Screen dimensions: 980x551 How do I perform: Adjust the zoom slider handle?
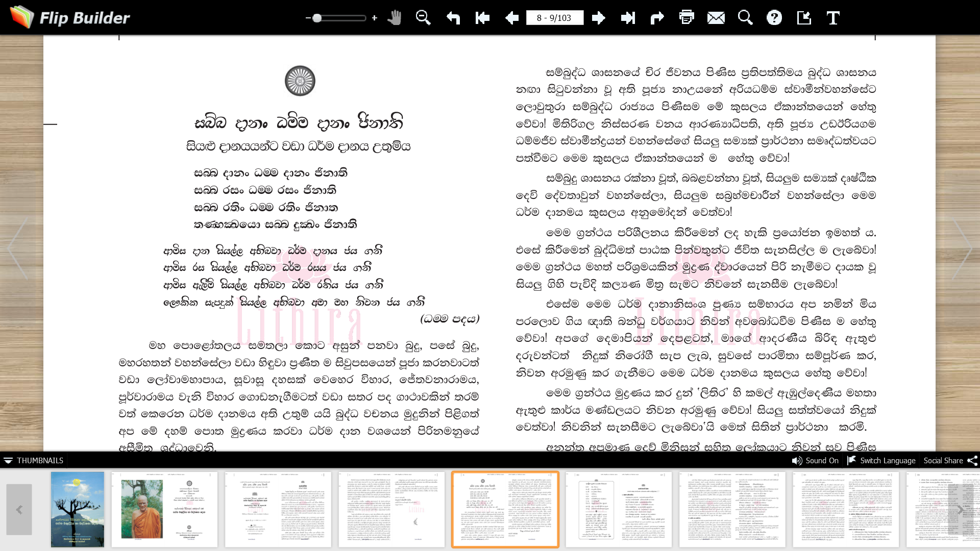point(317,18)
